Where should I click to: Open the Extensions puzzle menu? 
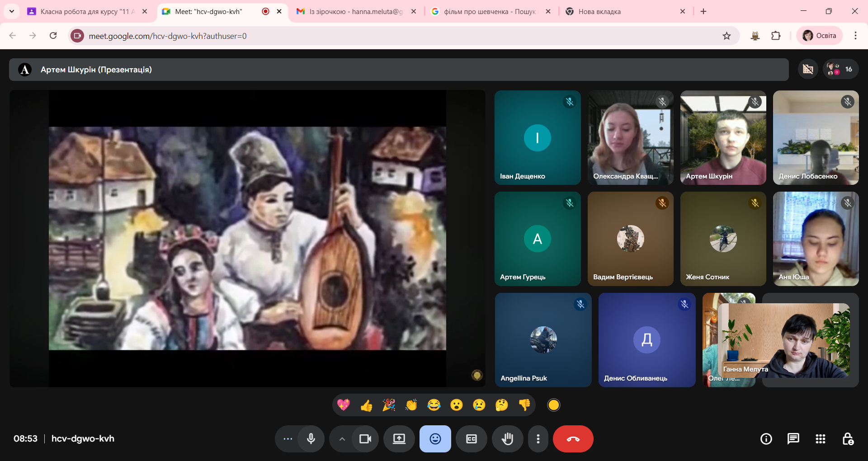tap(776, 36)
